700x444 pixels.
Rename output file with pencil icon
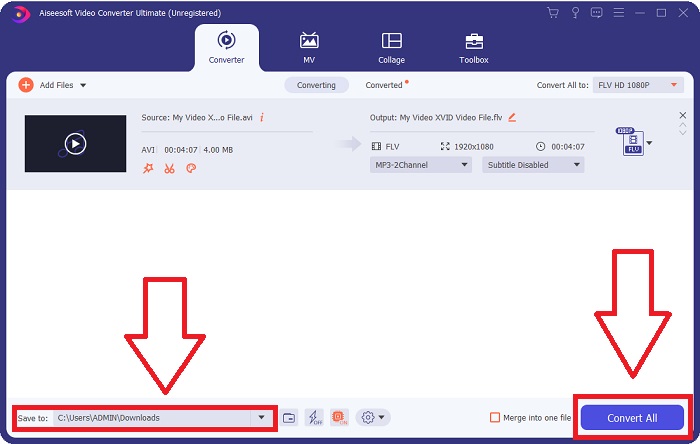[512, 117]
